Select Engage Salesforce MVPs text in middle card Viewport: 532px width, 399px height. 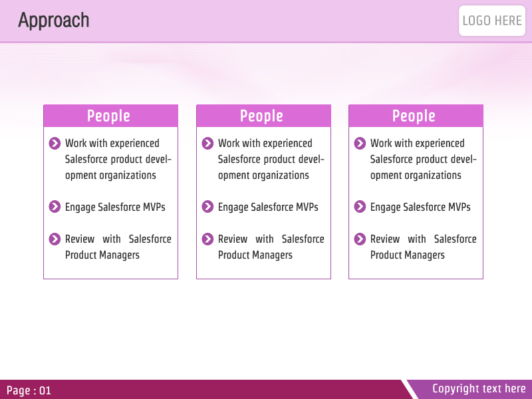click(x=268, y=207)
